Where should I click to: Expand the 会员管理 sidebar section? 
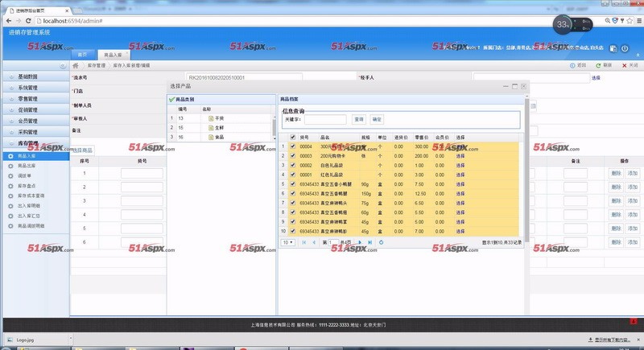pos(35,121)
